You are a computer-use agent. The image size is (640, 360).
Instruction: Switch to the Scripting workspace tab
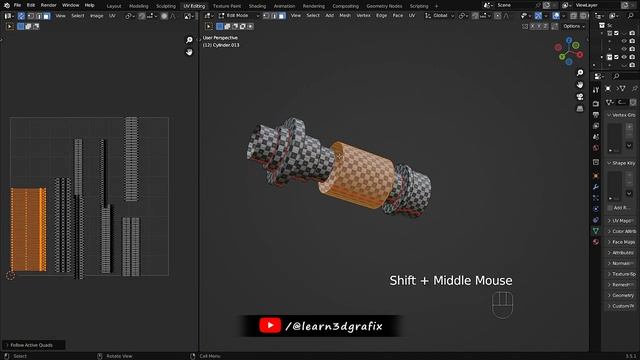click(x=419, y=6)
